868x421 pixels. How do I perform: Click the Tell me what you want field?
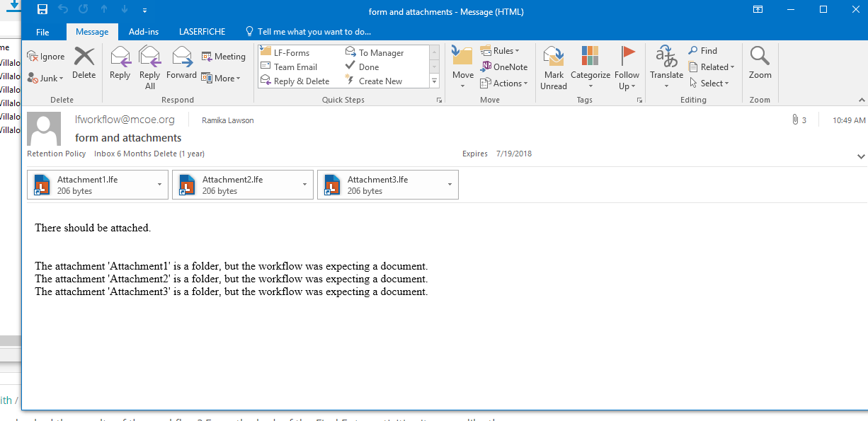[314, 32]
